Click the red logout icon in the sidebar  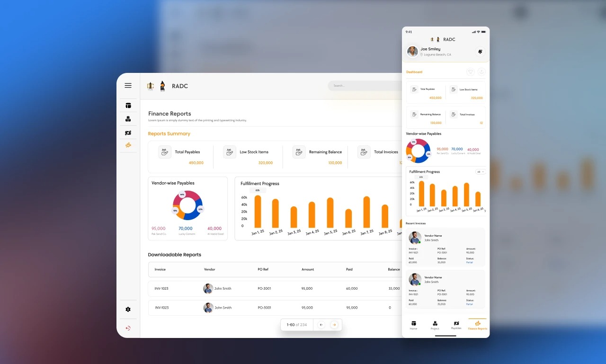click(128, 328)
